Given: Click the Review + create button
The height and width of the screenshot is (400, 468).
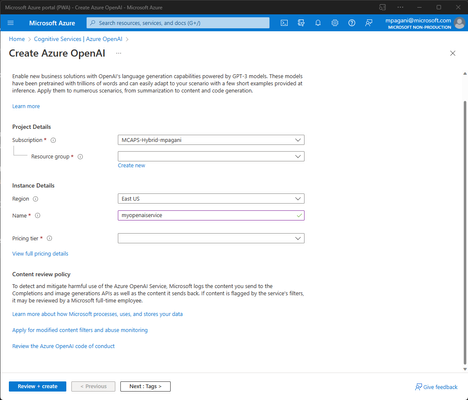Looking at the screenshot, I should coord(37,386).
